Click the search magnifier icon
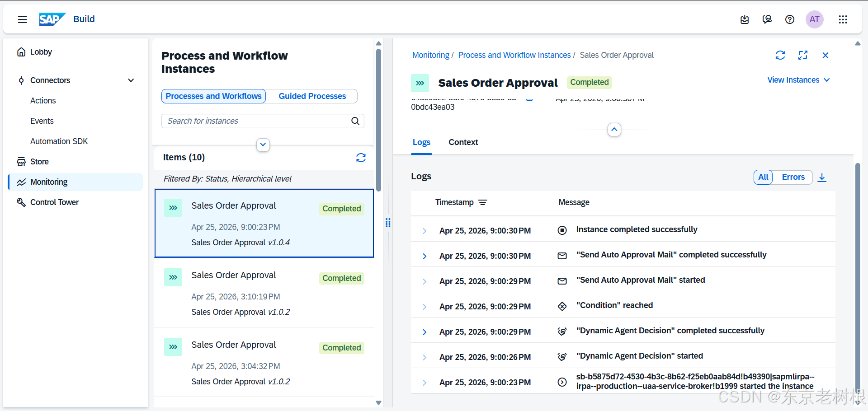868x411 pixels. [355, 121]
